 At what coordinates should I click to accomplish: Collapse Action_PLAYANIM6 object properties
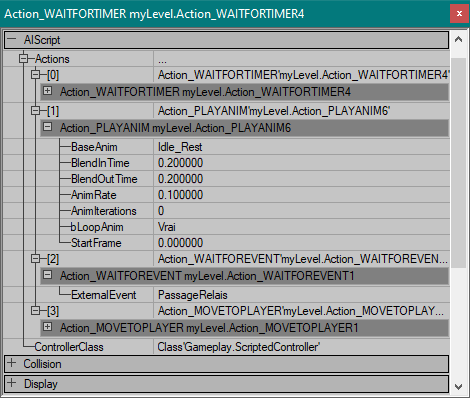click(48, 127)
